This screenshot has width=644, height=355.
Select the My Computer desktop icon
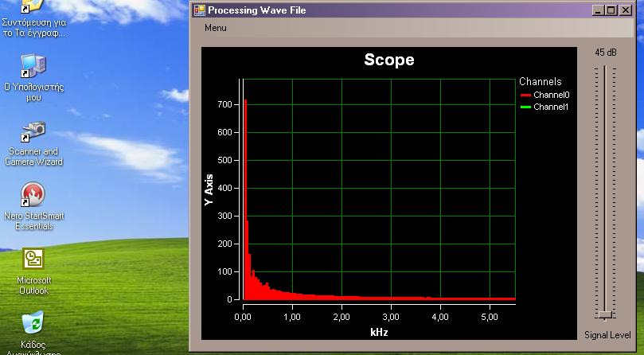33,66
